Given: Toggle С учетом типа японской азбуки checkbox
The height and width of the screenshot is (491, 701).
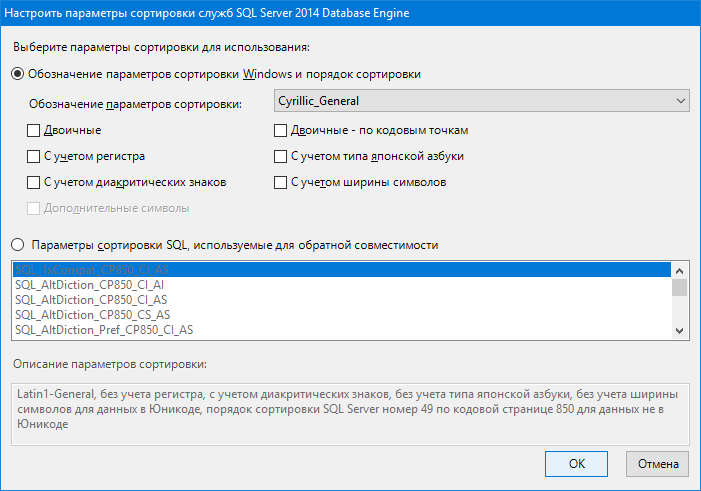Looking at the screenshot, I should point(281,156).
